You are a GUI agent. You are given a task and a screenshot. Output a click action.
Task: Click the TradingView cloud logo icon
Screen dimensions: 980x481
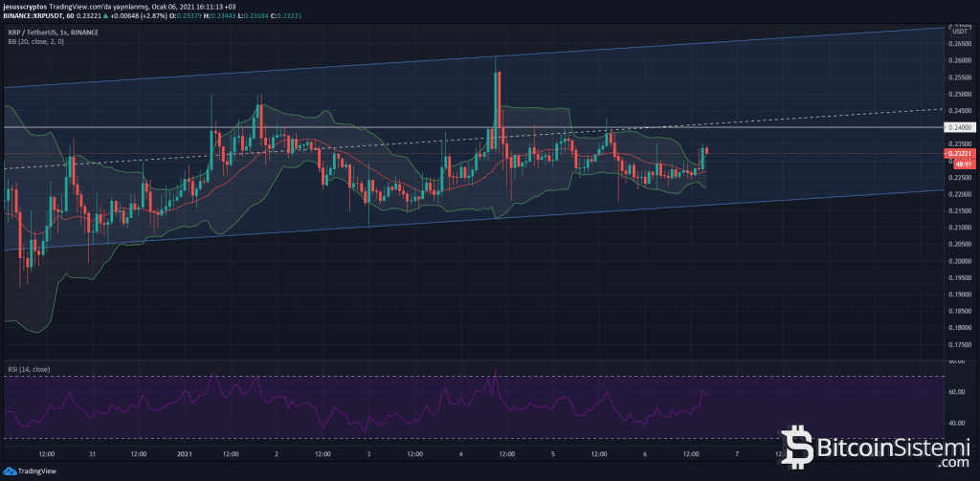11,471
